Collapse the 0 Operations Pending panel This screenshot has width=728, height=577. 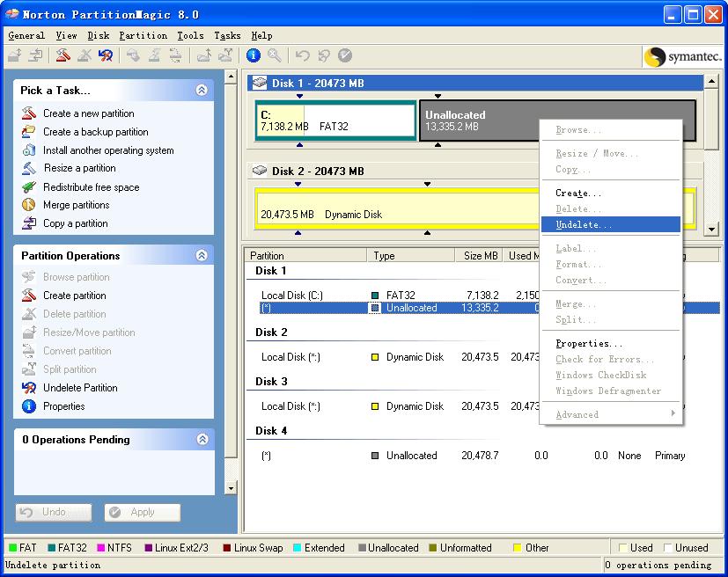pyautogui.click(x=202, y=439)
